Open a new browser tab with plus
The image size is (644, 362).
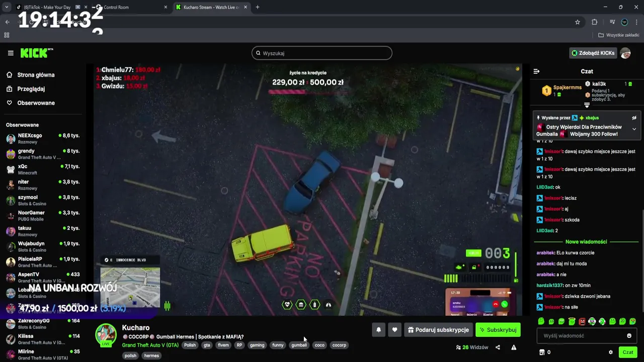pyautogui.click(x=258, y=7)
